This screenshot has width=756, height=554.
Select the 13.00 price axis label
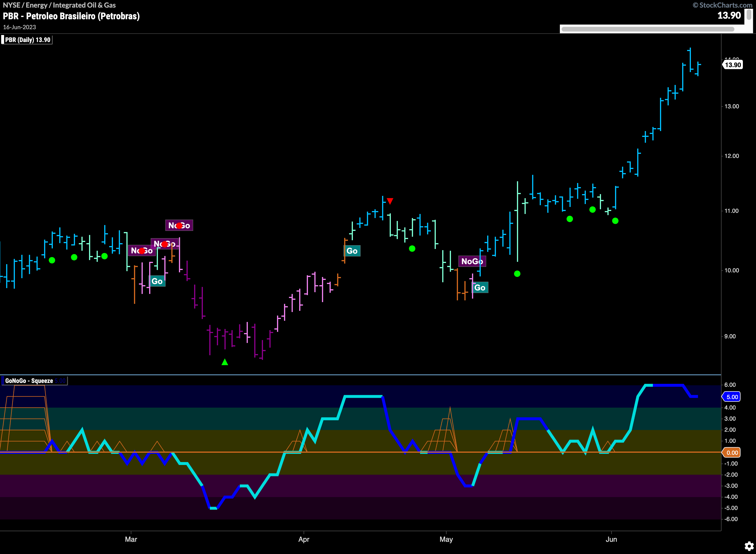click(x=731, y=106)
